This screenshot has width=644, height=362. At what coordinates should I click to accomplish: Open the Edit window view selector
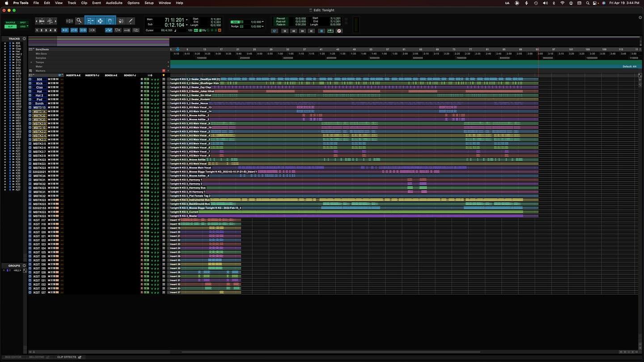click(31, 75)
